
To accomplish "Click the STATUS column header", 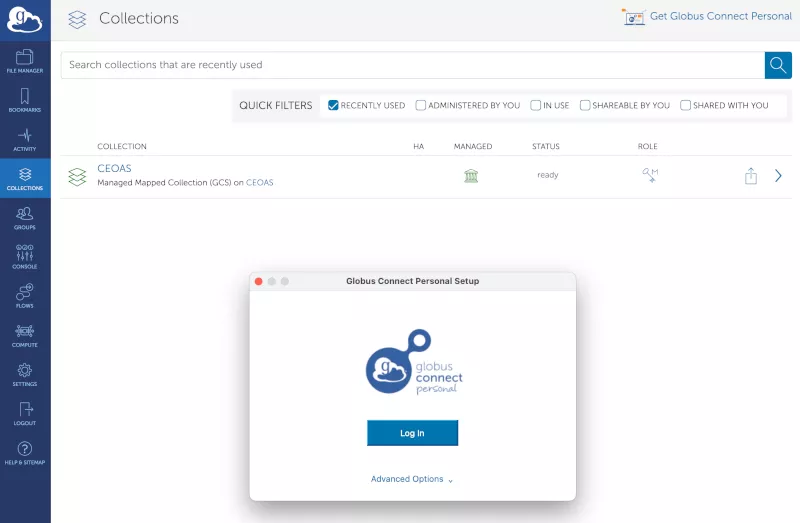I will tap(546, 146).
